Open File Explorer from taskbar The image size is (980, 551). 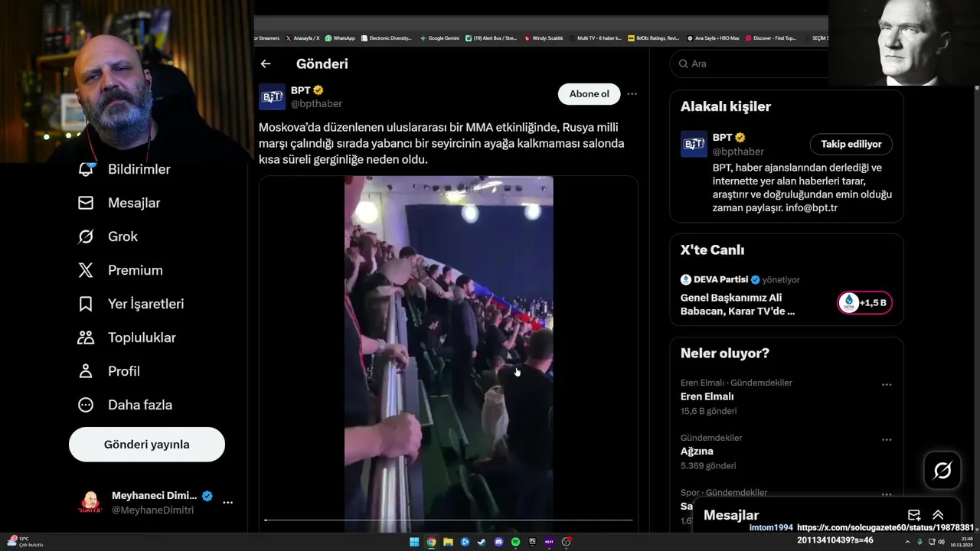tap(448, 542)
